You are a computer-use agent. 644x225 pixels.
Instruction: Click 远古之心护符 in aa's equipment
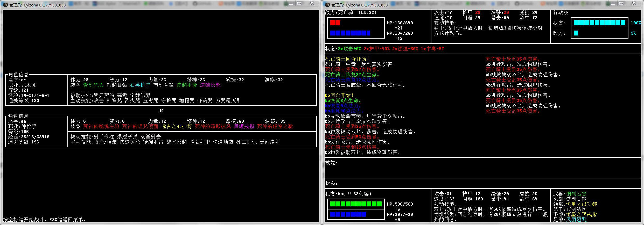pos(177,126)
